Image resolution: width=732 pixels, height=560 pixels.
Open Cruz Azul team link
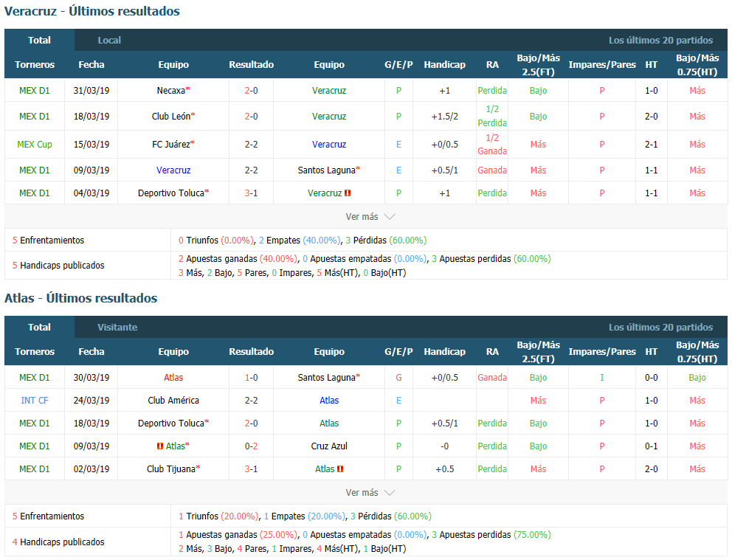329,446
